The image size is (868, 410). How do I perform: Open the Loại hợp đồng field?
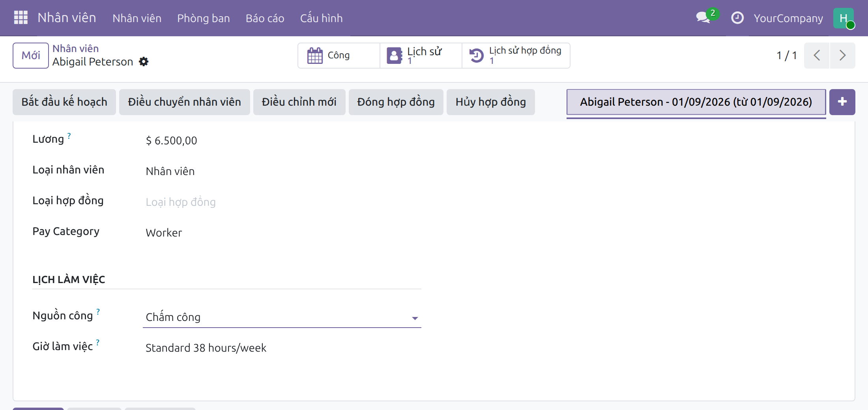pos(282,202)
